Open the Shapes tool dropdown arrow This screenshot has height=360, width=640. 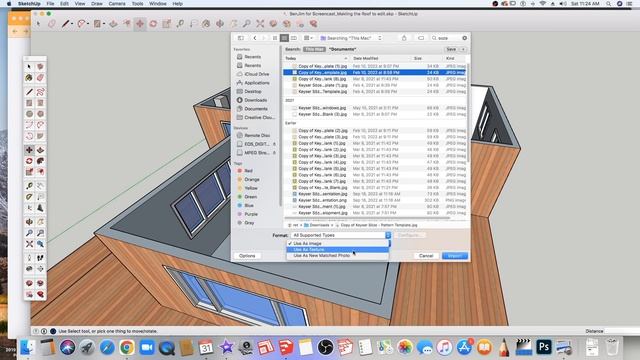(104, 24)
